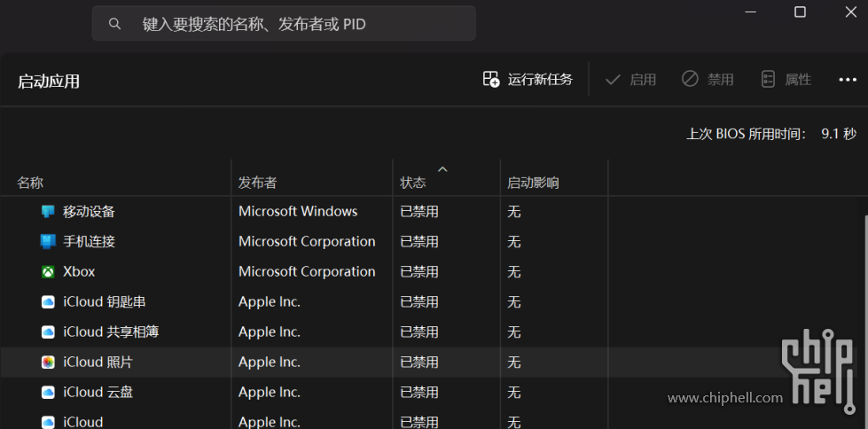Select the iCloud 云盘 row name
This screenshot has height=429, width=868.
tap(98, 392)
